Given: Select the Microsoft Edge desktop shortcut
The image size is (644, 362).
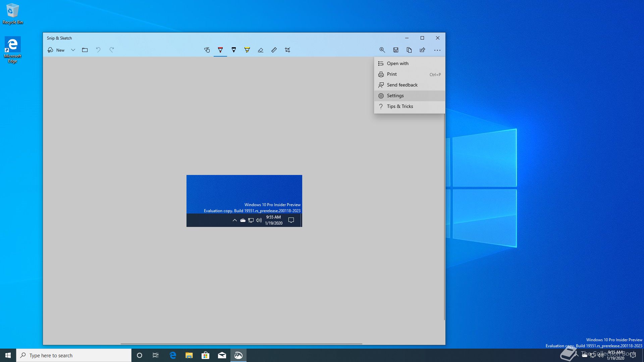Looking at the screenshot, I should (12, 50).
